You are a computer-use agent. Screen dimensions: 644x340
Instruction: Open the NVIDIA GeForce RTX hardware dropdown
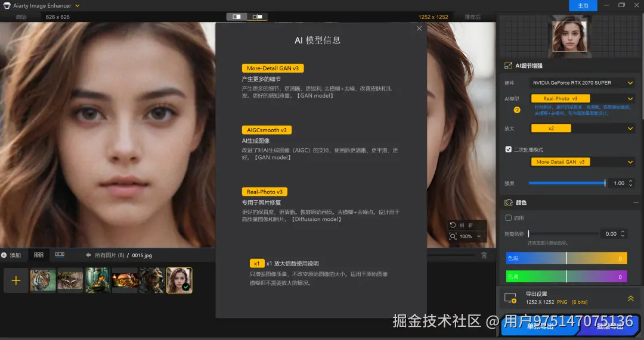point(583,83)
